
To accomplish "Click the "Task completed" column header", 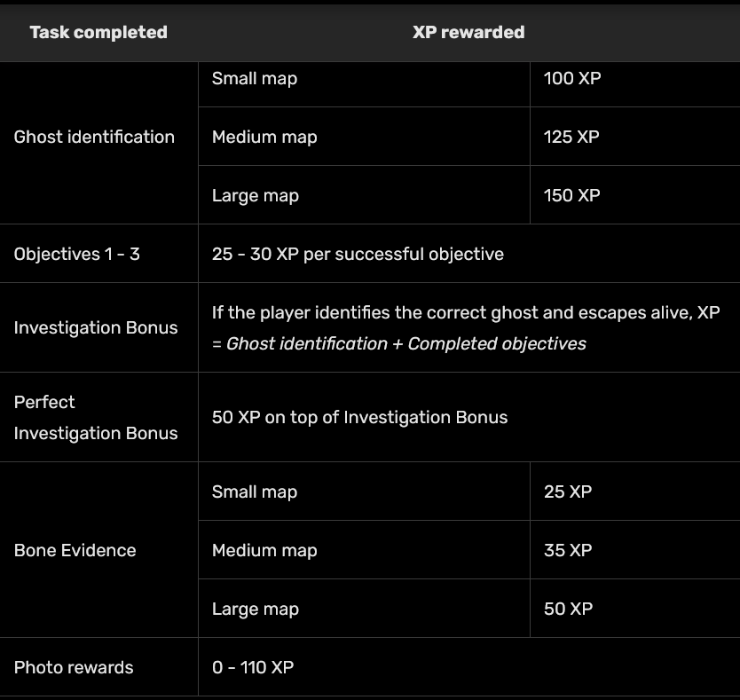I will pyautogui.click(x=98, y=32).
